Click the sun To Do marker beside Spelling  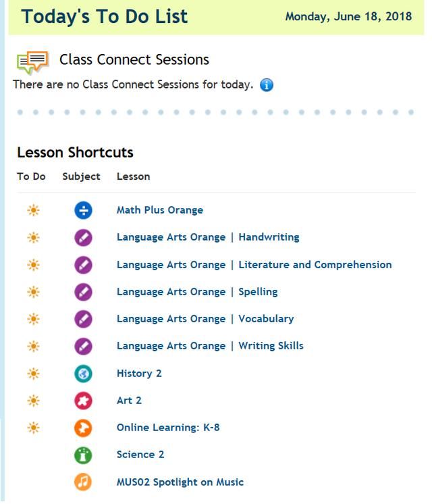[x=33, y=292]
